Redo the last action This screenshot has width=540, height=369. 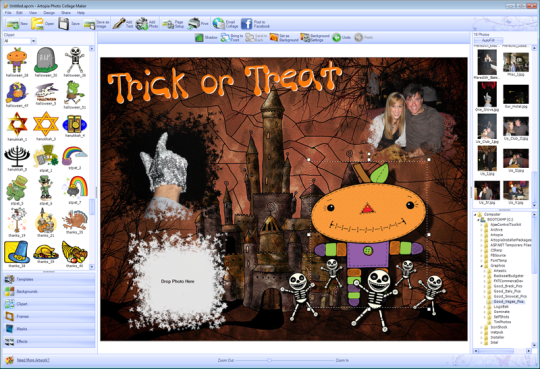(x=364, y=38)
